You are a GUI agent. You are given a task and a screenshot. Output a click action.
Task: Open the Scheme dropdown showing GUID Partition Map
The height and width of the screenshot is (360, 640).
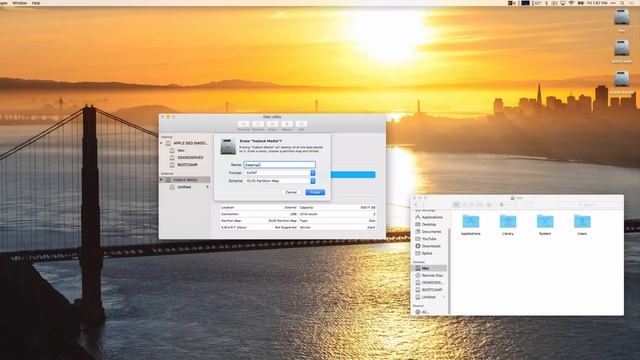280,180
